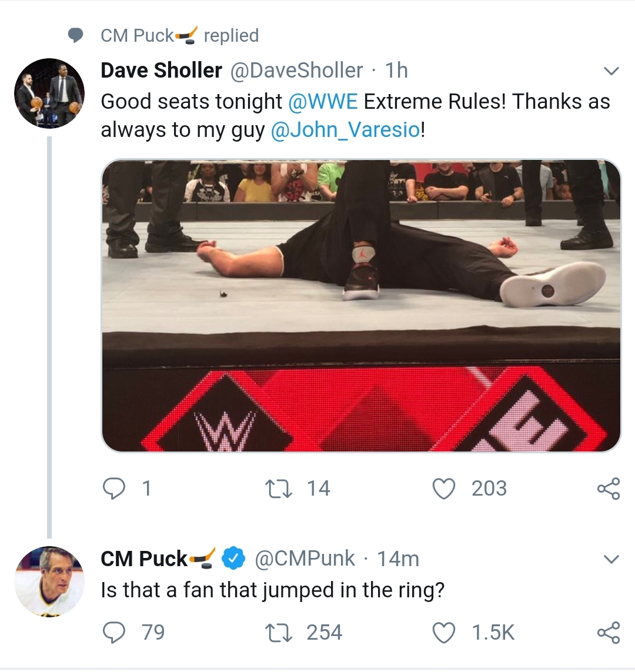635x672 pixels.
Task: Tap the @CMPunk handle
Action: click(305, 559)
